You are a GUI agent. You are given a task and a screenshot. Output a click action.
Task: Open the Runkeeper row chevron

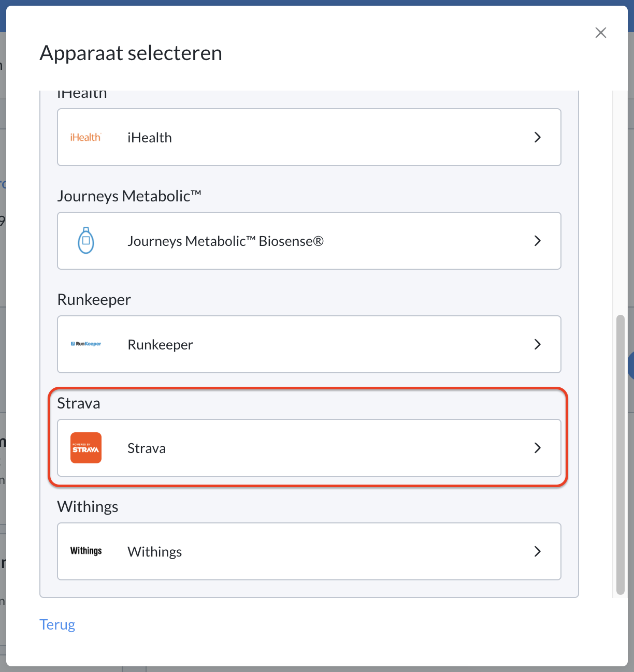[538, 344]
